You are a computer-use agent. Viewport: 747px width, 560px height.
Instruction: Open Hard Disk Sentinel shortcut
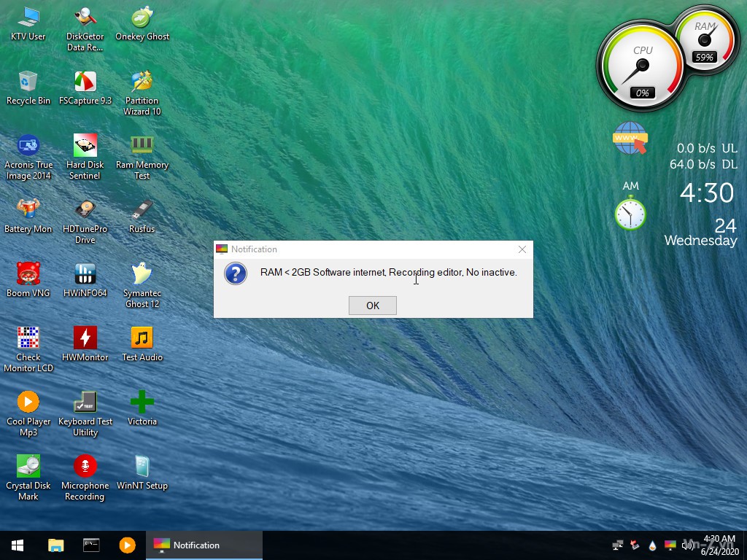pos(85,146)
